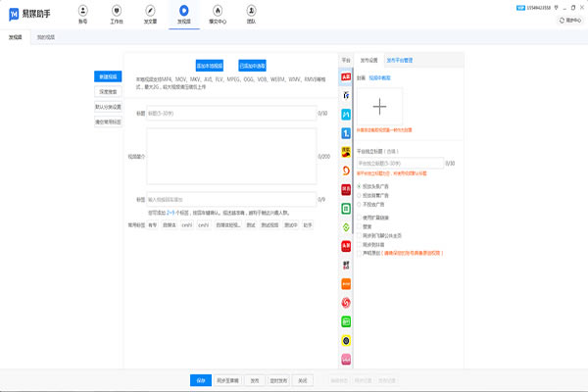Click the 清空常用标签 button
The height and width of the screenshot is (392, 588).
pos(108,122)
